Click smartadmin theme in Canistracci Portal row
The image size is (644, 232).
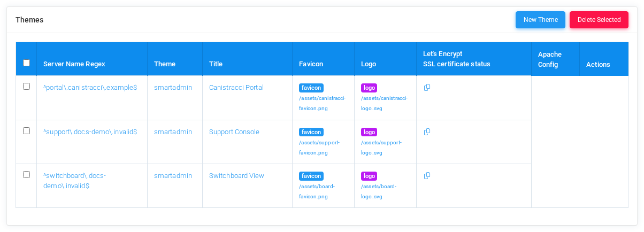173,88
